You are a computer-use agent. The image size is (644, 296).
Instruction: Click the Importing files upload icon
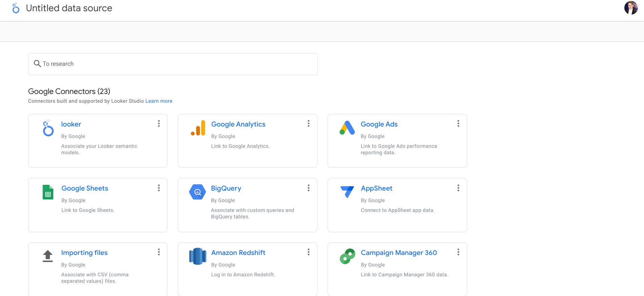(x=48, y=256)
